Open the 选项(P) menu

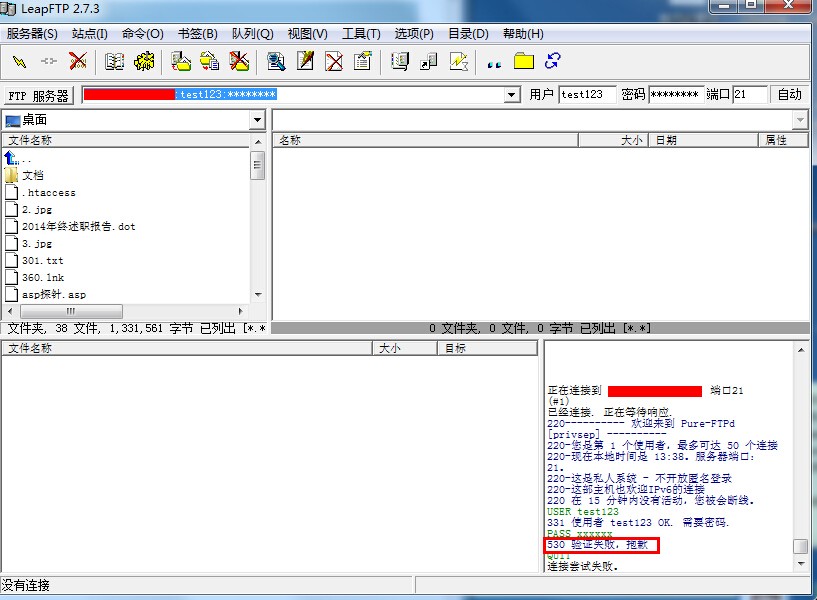click(414, 34)
